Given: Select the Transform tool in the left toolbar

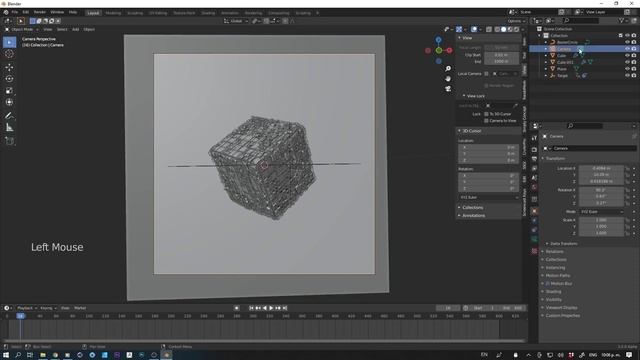Looking at the screenshot, I should point(9,102).
